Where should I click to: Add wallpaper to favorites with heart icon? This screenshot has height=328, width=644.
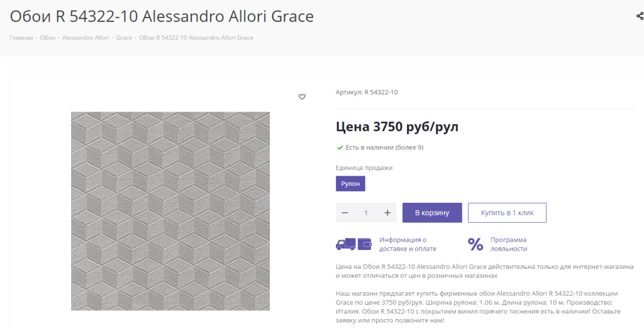pyautogui.click(x=302, y=97)
